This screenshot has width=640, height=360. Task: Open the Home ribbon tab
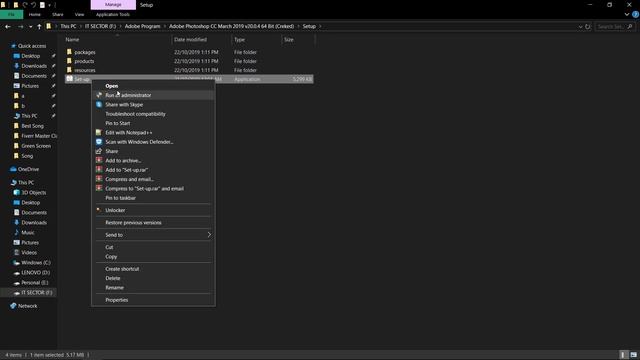point(35,14)
